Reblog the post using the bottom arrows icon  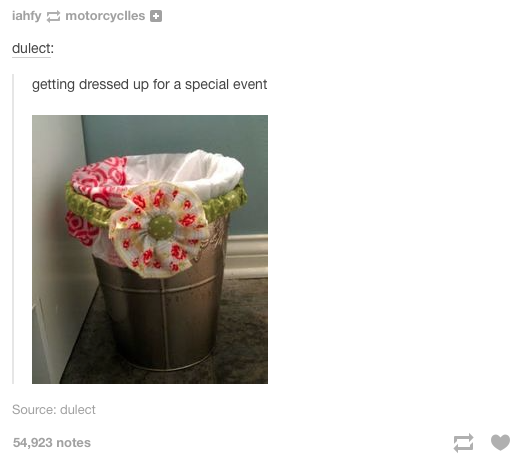[463, 443]
